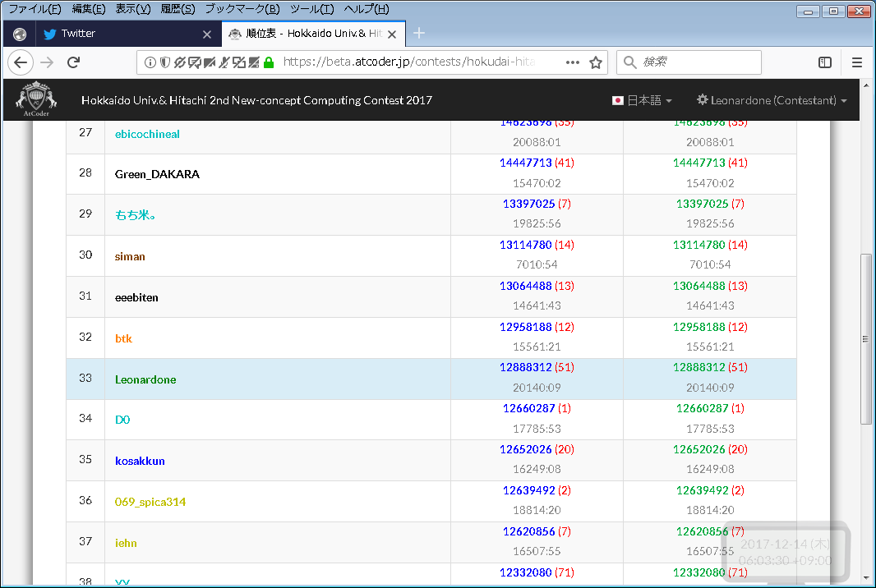Screen dimensions: 876x588
Task: Open user profile 069_spica314
Action: tap(150, 502)
